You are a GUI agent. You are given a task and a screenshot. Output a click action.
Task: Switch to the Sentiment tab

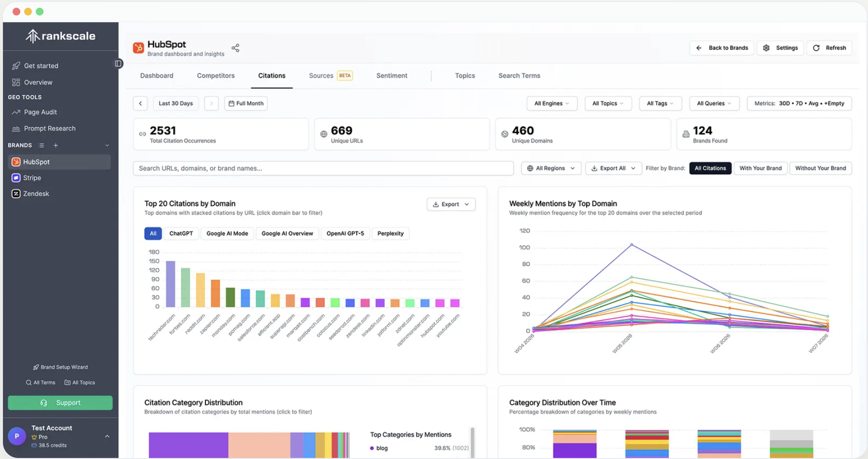click(x=392, y=76)
